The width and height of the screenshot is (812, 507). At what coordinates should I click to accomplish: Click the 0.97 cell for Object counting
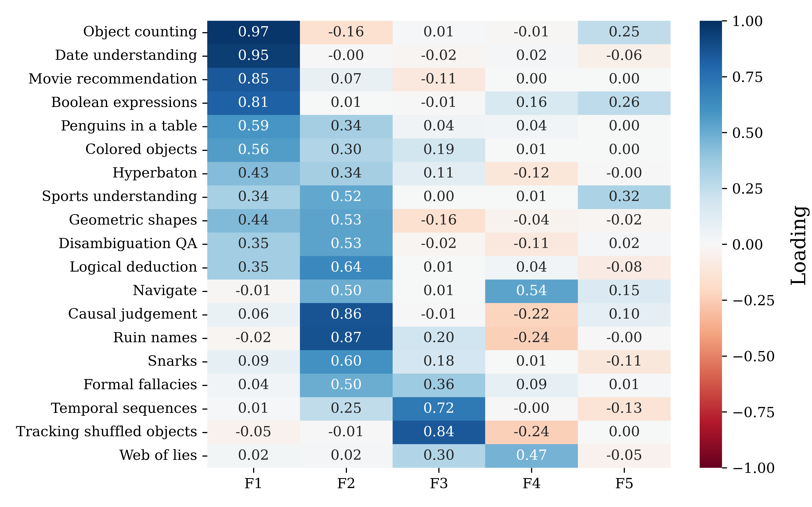pos(253,32)
